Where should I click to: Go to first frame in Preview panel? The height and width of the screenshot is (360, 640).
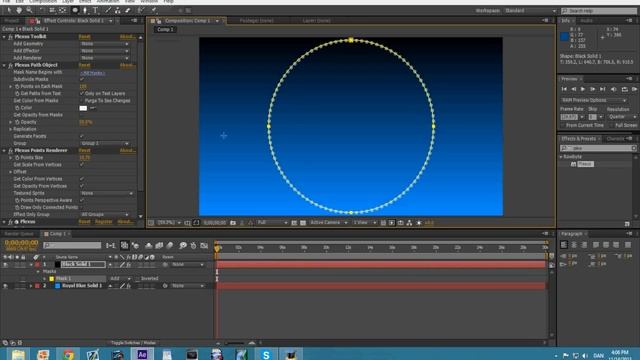(x=564, y=89)
